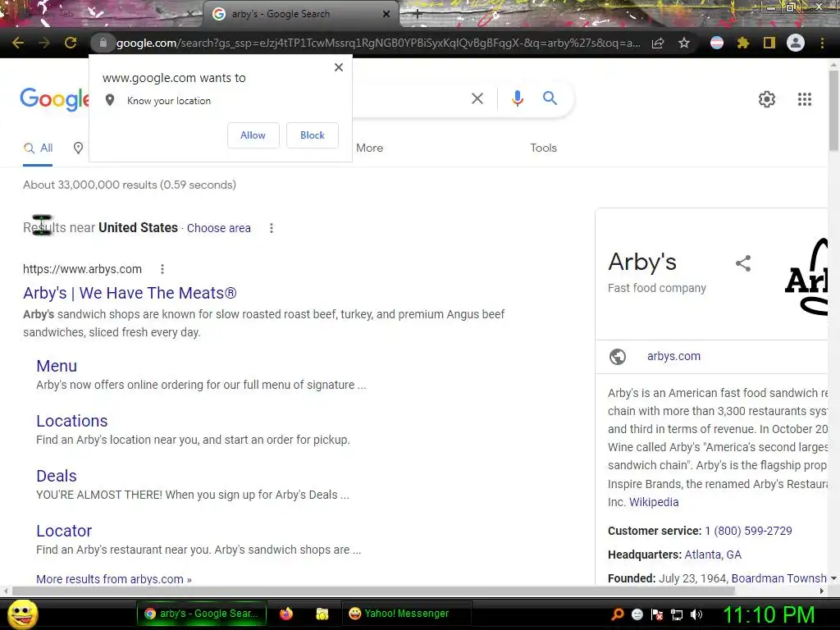Click the vertical page scrollbar

[x=833, y=110]
